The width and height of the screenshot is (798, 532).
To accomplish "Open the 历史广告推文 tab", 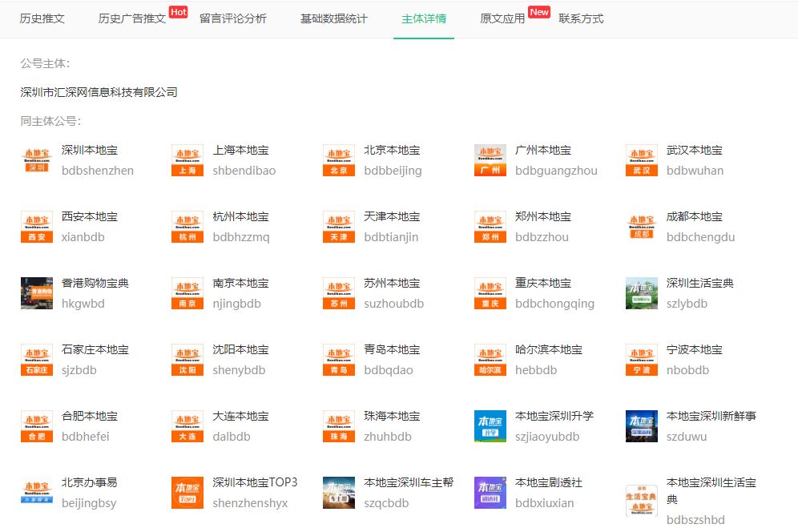I will [x=132, y=18].
